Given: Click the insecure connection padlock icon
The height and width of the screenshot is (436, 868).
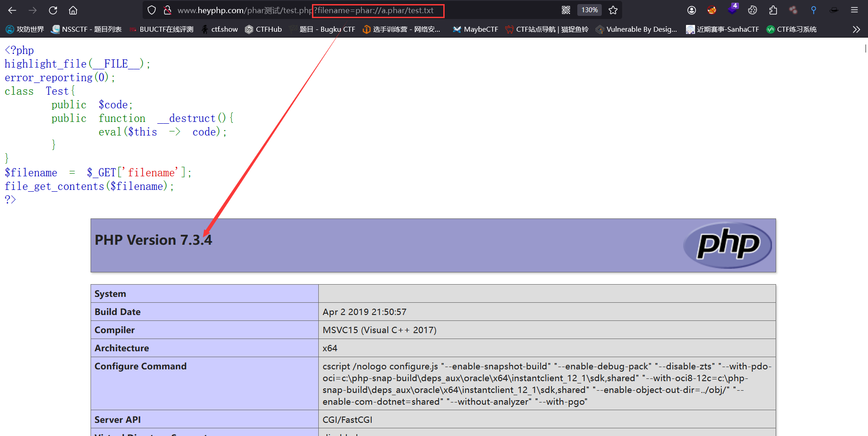Looking at the screenshot, I should (x=167, y=10).
